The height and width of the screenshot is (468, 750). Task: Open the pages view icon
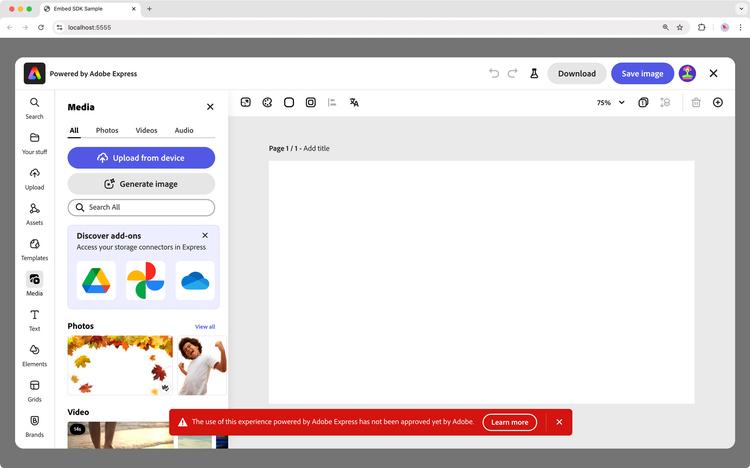pyautogui.click(x=643, y=102)
